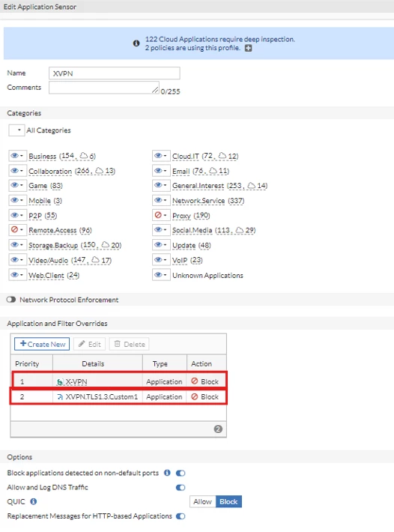Open the All Categories action dropdown
The width and height of the screenshot is (394, 532).
click(16, 130)
